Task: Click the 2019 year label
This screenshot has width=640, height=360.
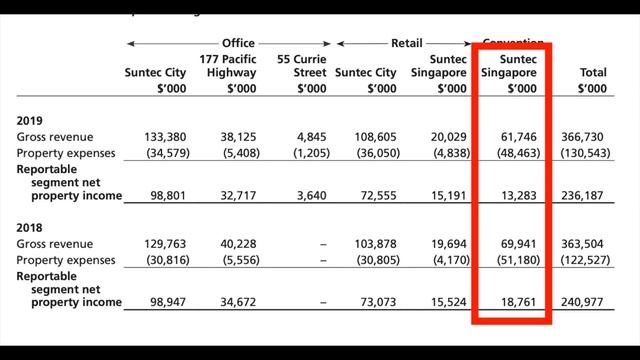Action: [29, 120]
